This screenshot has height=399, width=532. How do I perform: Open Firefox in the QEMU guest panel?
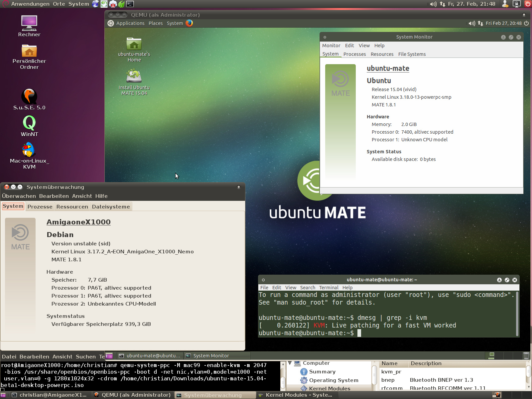[189, 23]
